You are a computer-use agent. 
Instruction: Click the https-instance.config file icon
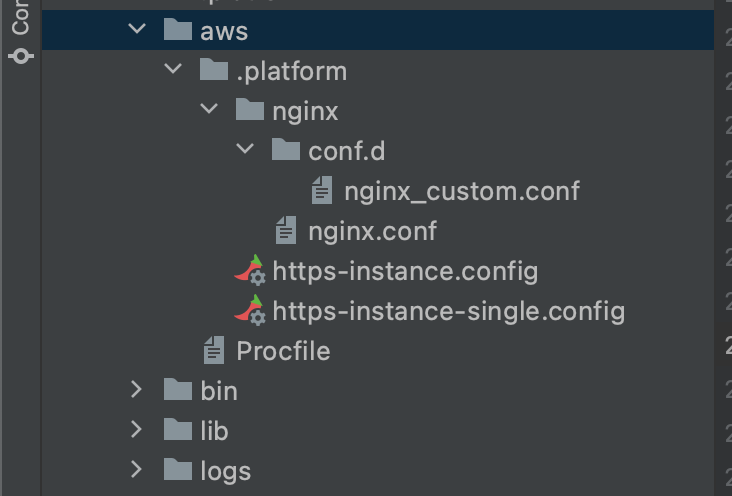[250, 271]
